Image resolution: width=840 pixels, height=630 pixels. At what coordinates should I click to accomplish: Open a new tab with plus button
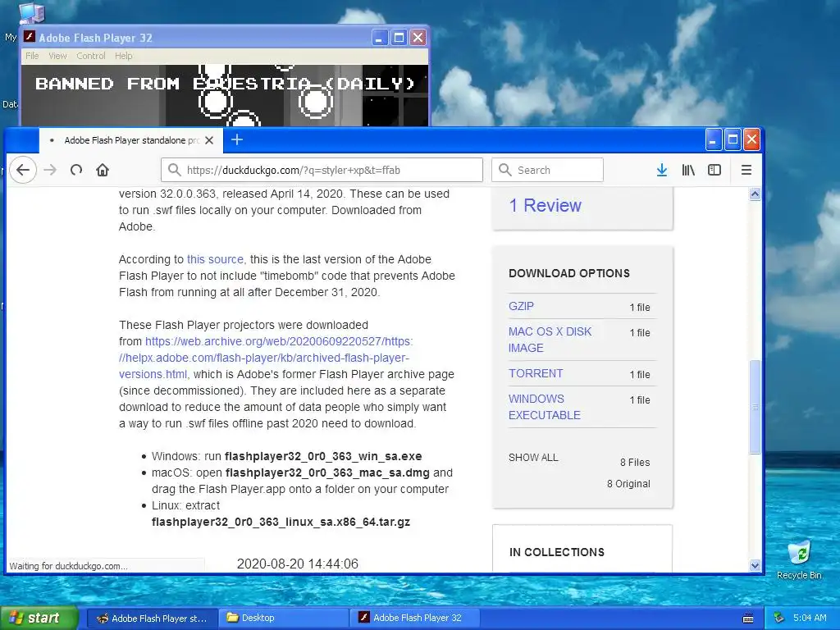tap(237, 139)
